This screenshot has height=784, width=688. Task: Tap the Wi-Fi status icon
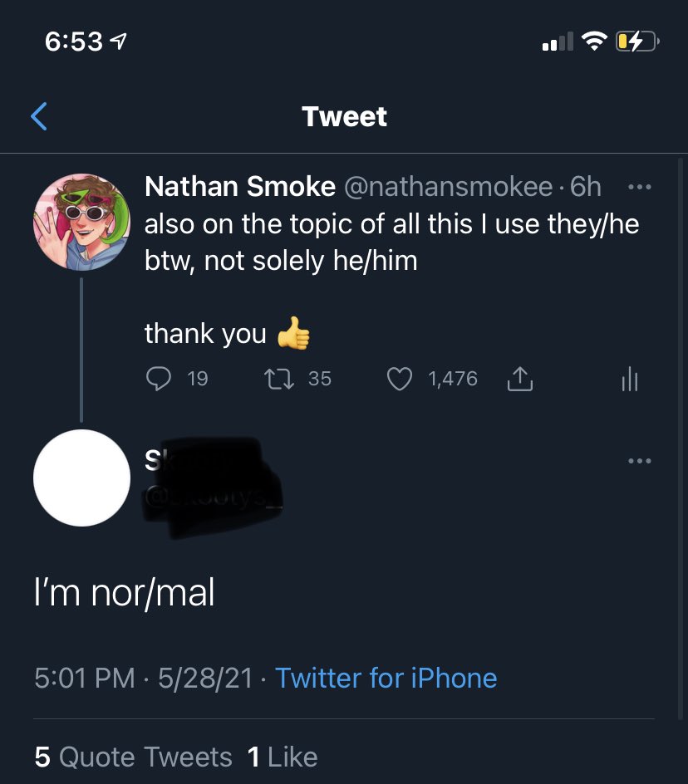[593, 42]
